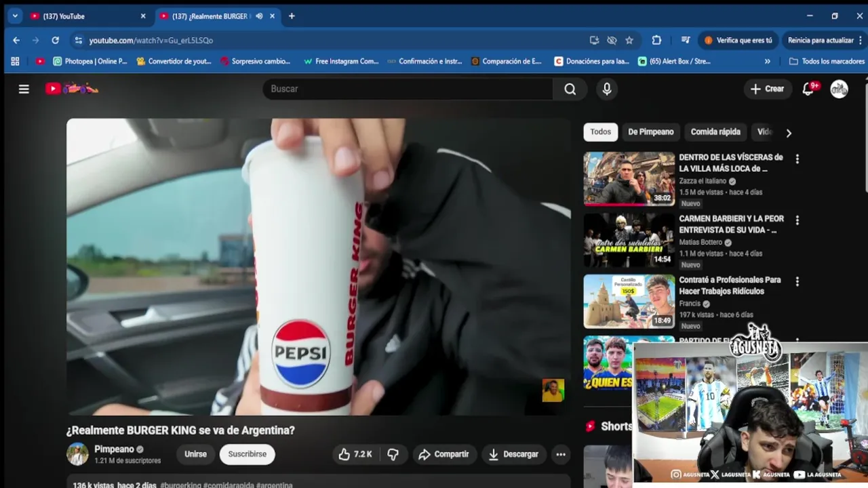Click Reinicia para actualizar button

[824, 40]
